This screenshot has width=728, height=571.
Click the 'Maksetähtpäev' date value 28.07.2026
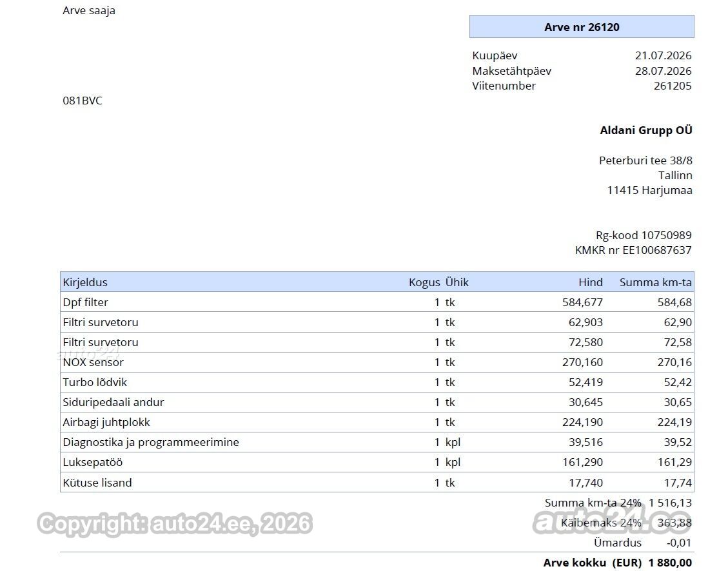[663, 70]
